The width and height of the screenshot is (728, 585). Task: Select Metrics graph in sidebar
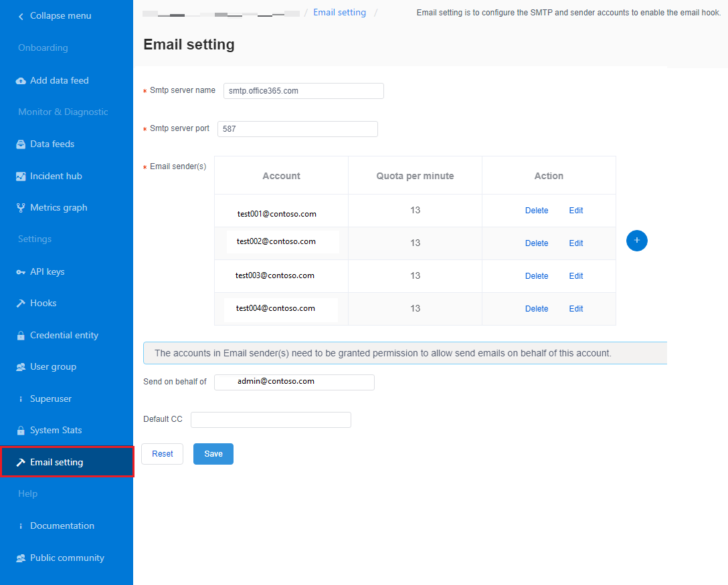tap(59, 207)
